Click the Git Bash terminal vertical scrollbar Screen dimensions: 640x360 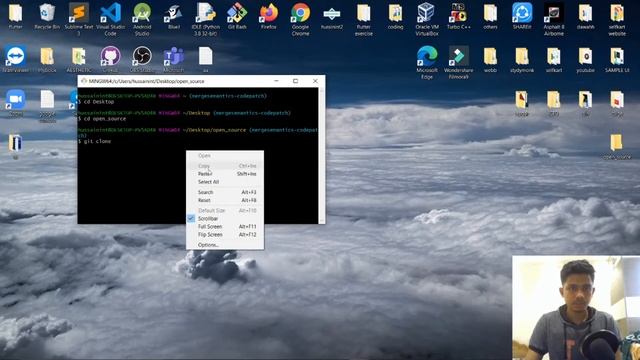tap(322, 155)
